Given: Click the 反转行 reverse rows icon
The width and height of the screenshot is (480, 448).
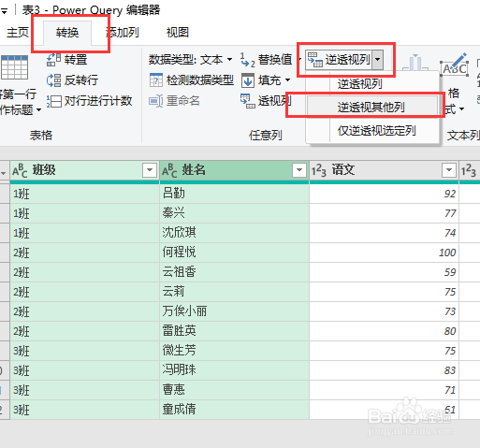Looking at the screenshot, I should point(53,80).
